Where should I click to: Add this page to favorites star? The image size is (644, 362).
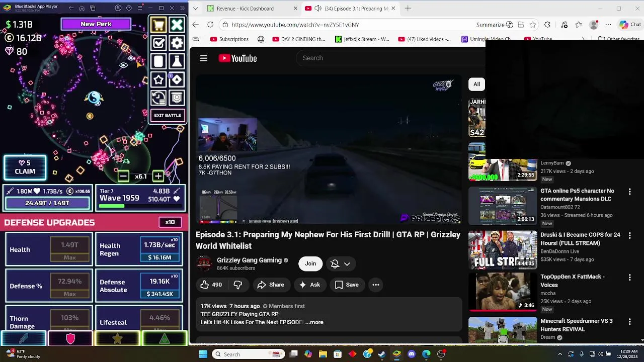[533, 25]
